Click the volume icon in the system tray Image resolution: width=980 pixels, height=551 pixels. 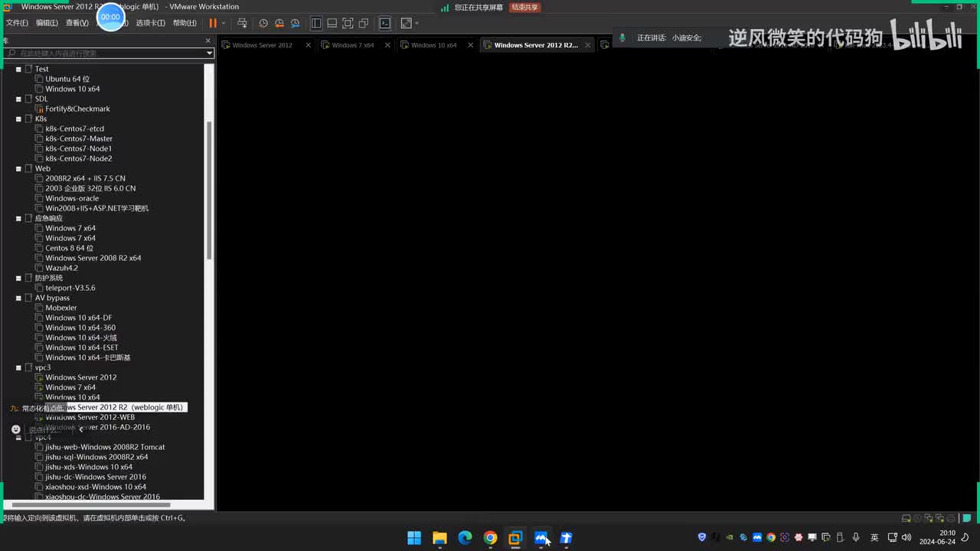point(906,537)
